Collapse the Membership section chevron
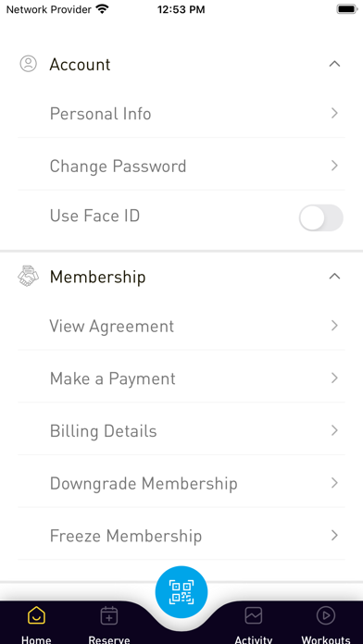363x644 pixels. (334, 277)
